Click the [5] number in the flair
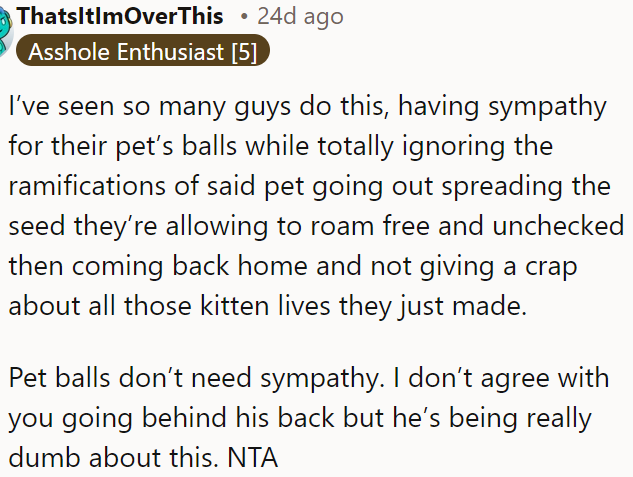 242,52
